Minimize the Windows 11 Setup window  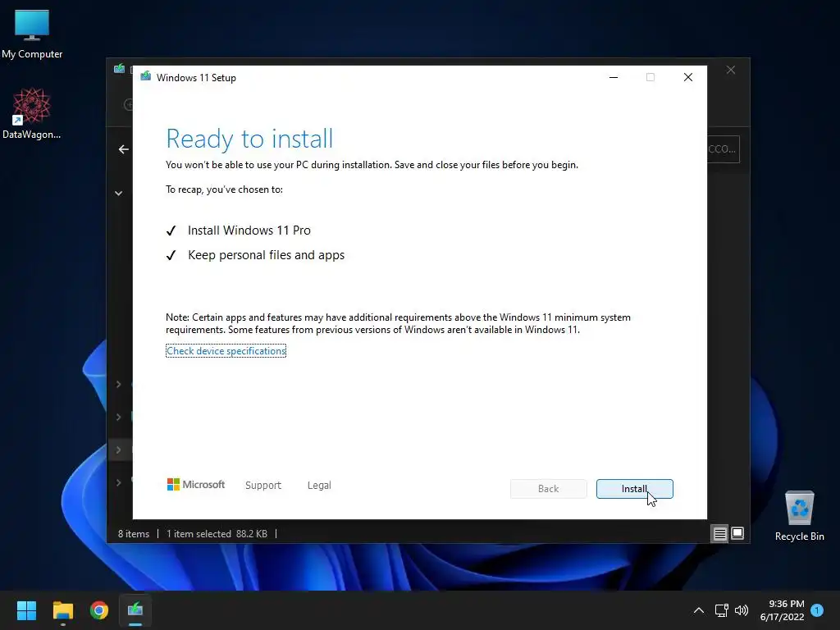click(x=614, y=77)
